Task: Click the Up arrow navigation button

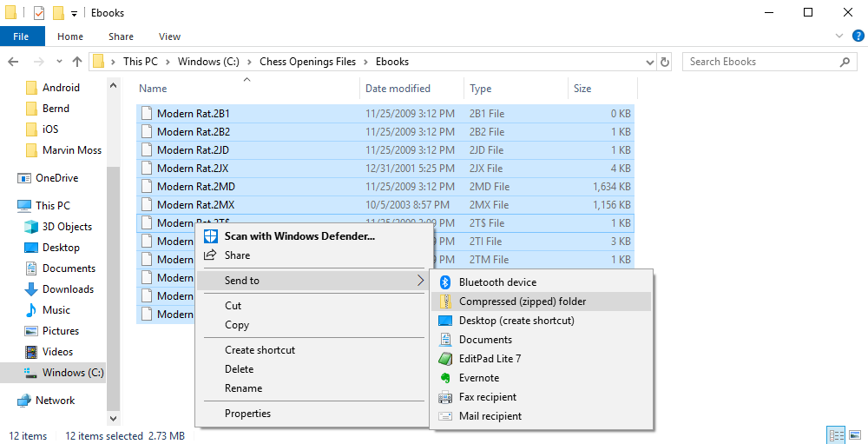Action: pos(77,62)
